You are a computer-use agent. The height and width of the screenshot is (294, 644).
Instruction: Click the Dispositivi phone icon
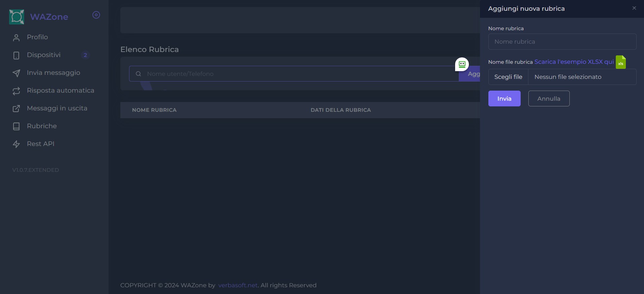tap(16, 55)
